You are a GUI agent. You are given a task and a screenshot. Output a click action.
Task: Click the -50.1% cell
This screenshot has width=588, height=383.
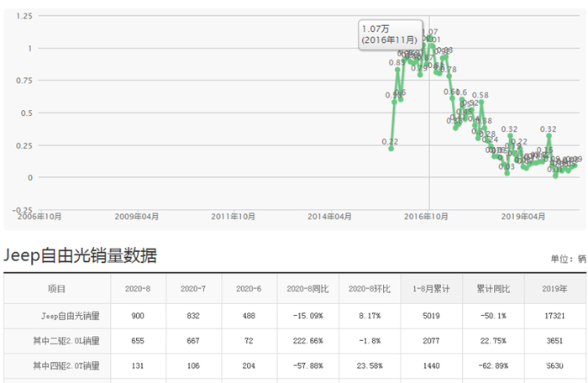click(493, 316)
